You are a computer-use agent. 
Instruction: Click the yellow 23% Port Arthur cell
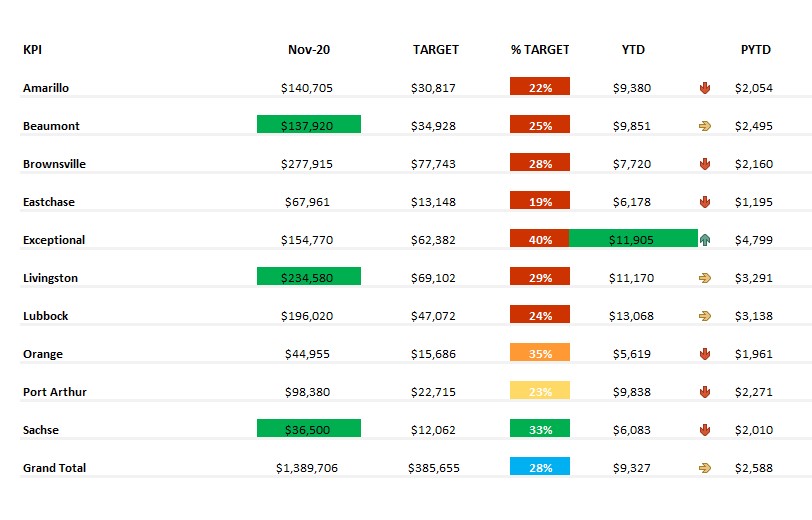tap(540, 391)
